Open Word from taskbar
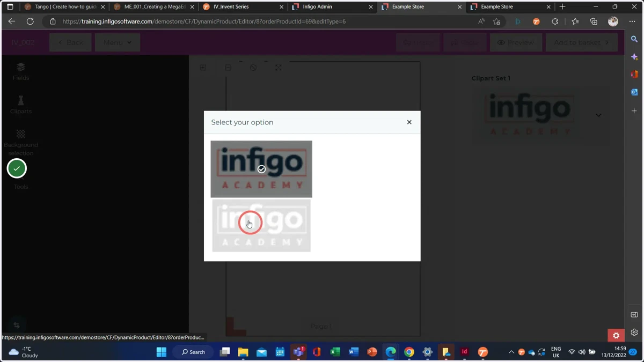 [353, 352]
